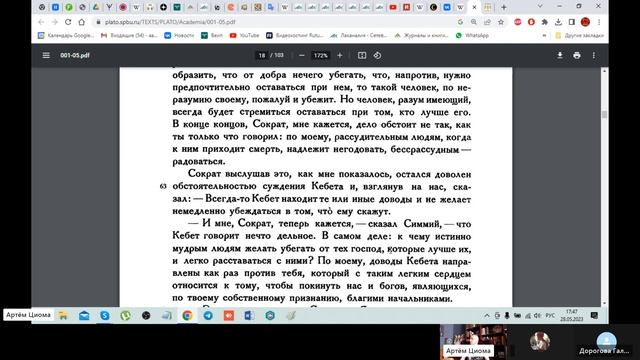Image resolution: width=640 pixels, height=360 pixels.
Task: Close the active PDF tab
Action: pyautogui.click(x=474, y=7)
